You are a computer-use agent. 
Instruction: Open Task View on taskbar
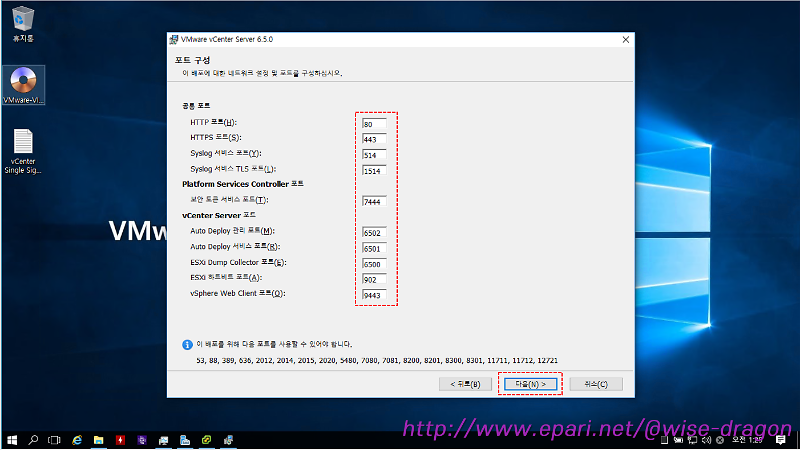point(54,440)
